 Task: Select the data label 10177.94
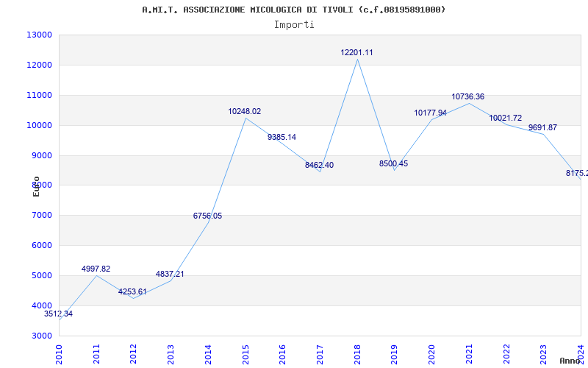(430, 113)
